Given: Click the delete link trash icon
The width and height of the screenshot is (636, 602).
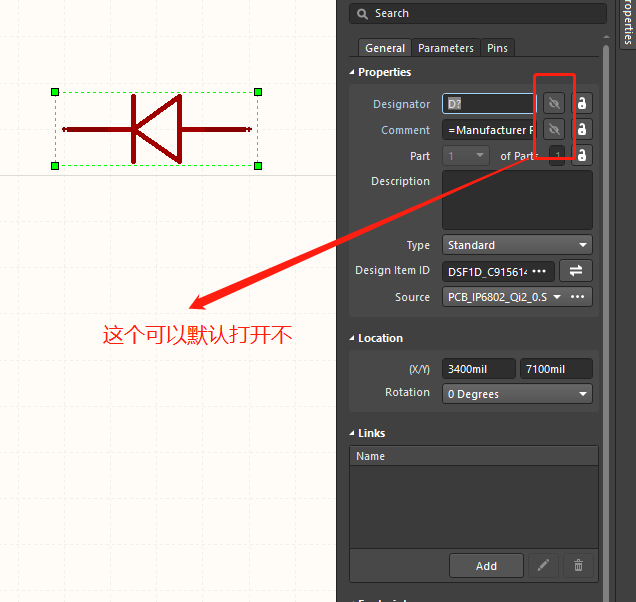Looking at the screenshot, I should click(578, 565).
